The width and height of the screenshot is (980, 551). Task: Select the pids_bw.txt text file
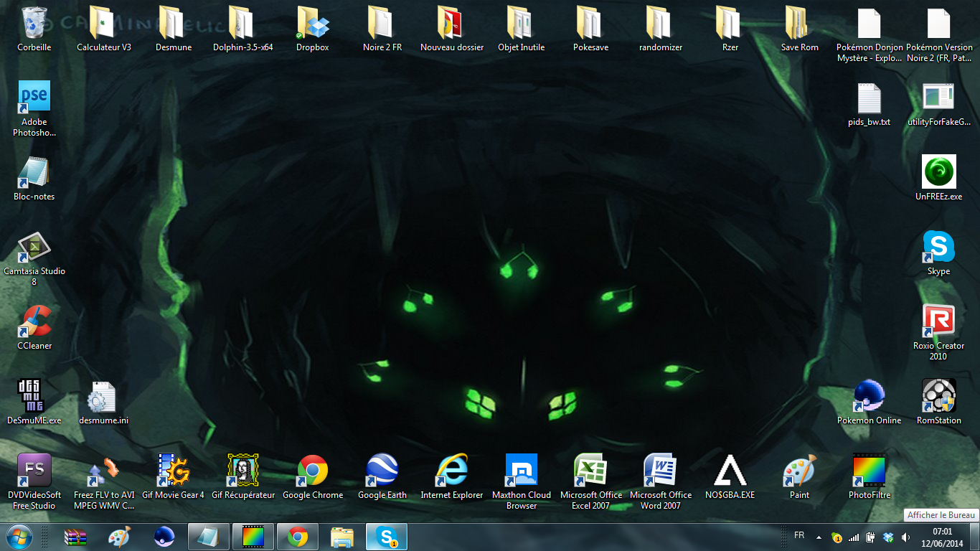(869, 104)
